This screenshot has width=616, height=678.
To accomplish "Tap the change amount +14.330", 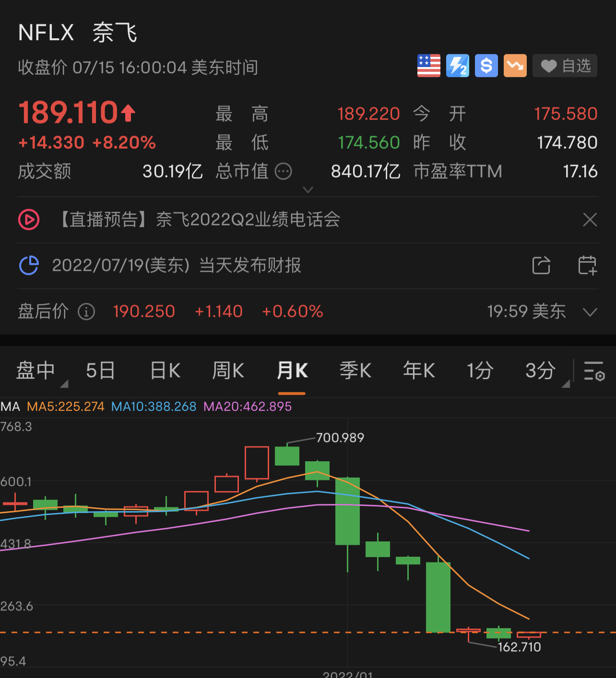I will tap(51, 142).
